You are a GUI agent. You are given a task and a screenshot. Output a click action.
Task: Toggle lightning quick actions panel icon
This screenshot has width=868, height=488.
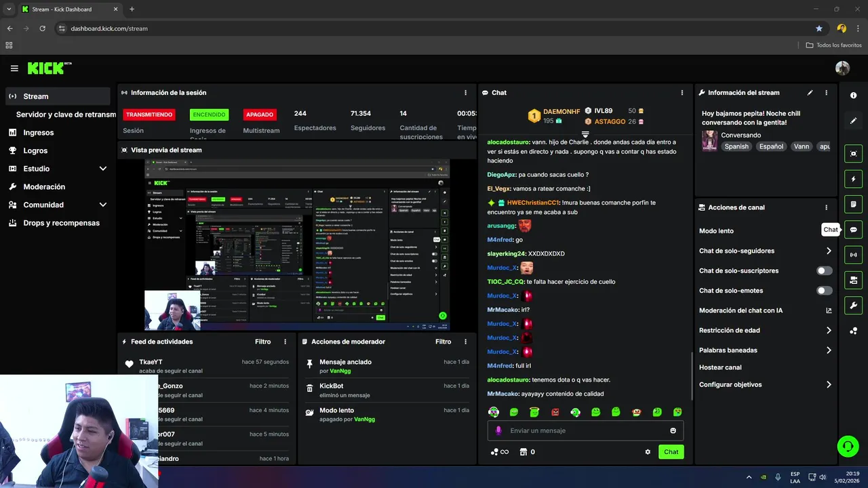coord(853,179)
